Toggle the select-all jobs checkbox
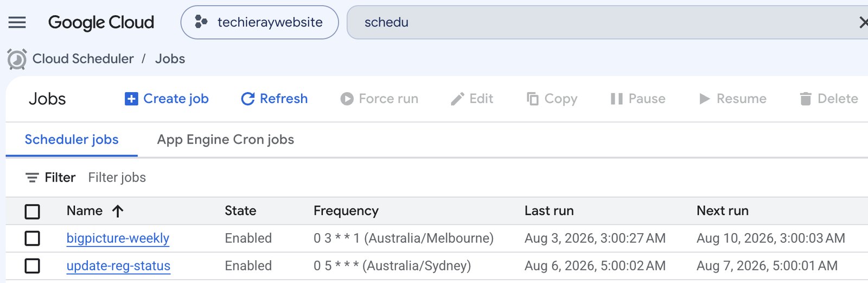 [33, 211]
